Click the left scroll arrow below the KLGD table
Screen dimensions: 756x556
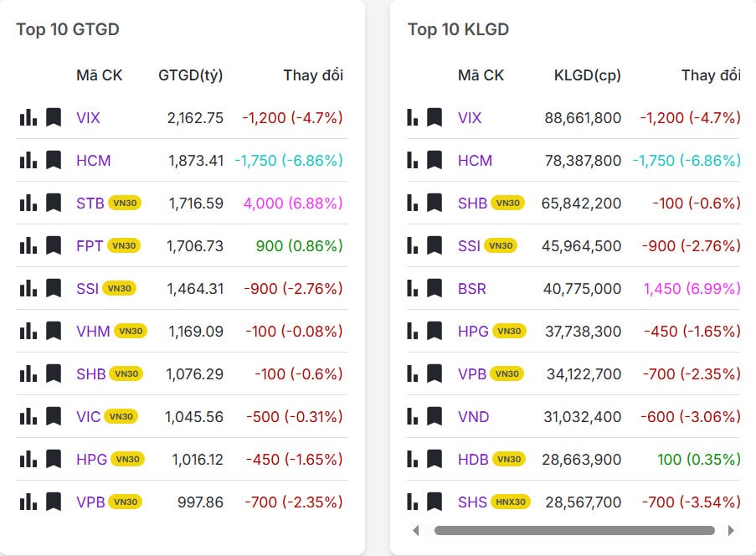(x=416, y=531)
